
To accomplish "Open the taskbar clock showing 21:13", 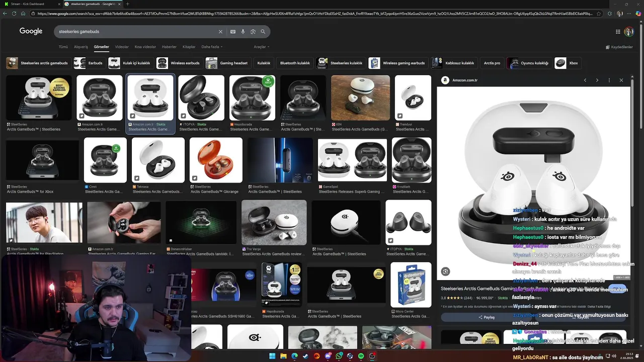I will [x=628, y=356].
